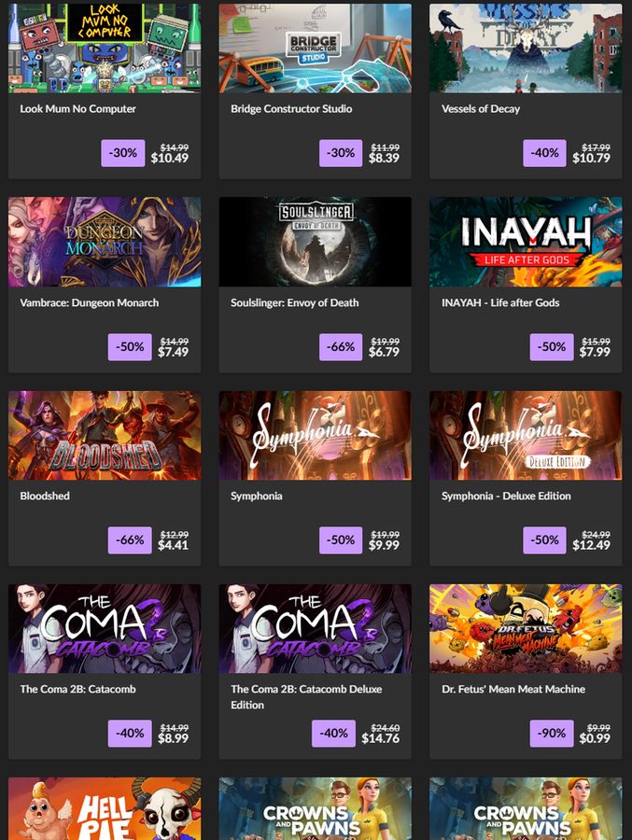Open the INAYAH - Life after Gods title
Viewport: 632px width, 840px height.
[500, 302]
